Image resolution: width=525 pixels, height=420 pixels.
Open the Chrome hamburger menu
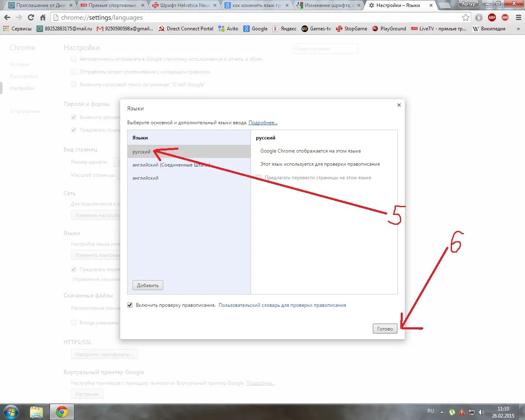pyautogui.click(x=518, y=18)
